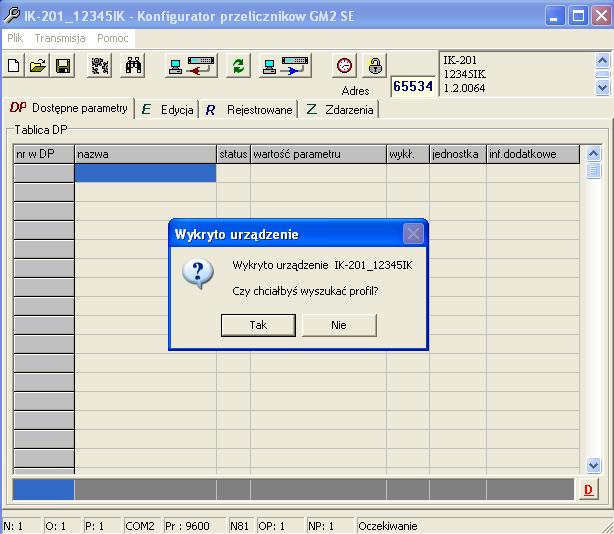
Task: Click 'NP: 1' in status bar
Action: [x=321, y=526]
